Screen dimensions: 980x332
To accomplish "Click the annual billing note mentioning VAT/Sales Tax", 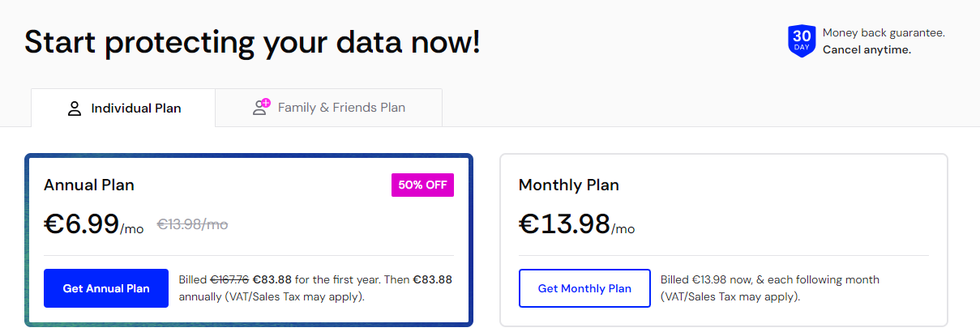I will tap(315, 288).
